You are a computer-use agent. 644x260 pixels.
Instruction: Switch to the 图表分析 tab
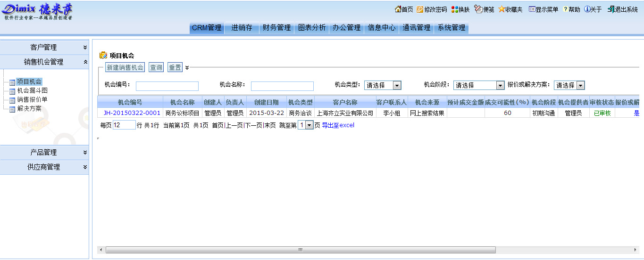click(312, 28)
